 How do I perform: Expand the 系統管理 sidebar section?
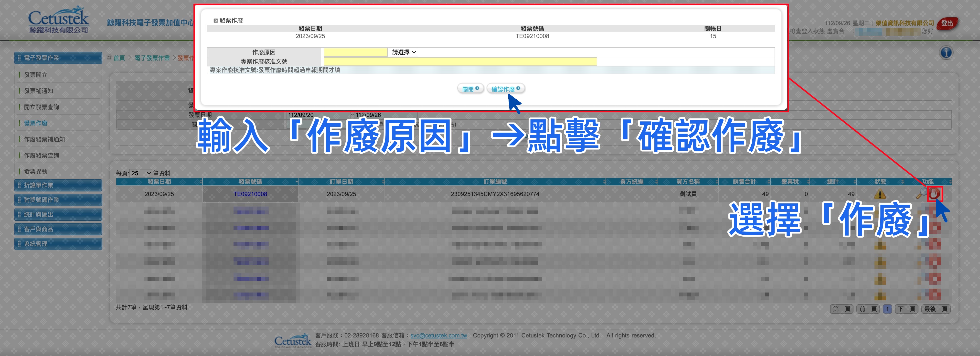click(x=58, y=244)
